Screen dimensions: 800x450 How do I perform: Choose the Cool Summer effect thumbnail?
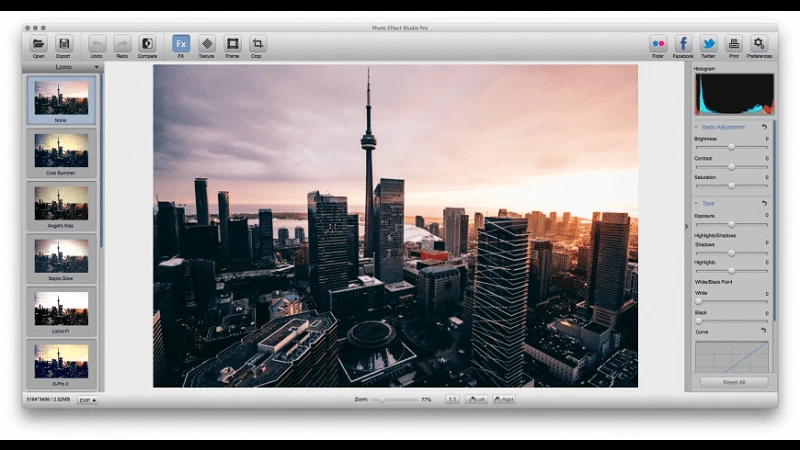[x=61, y=150]
